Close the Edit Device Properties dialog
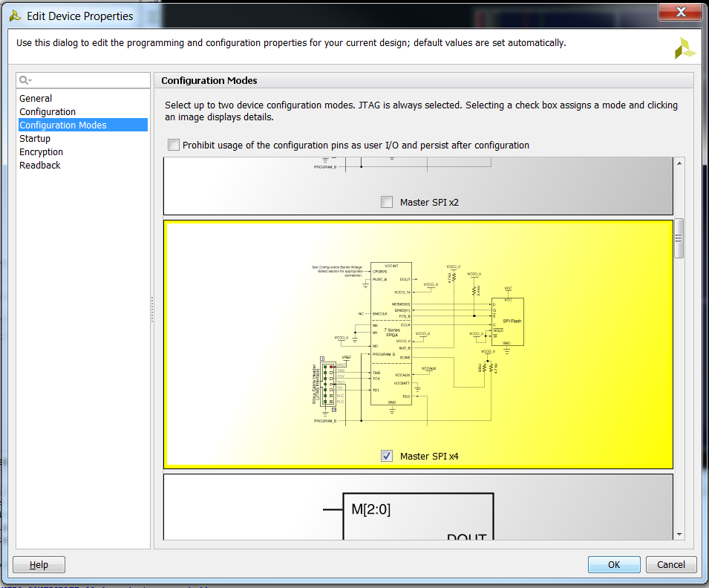 pos(681,12)
